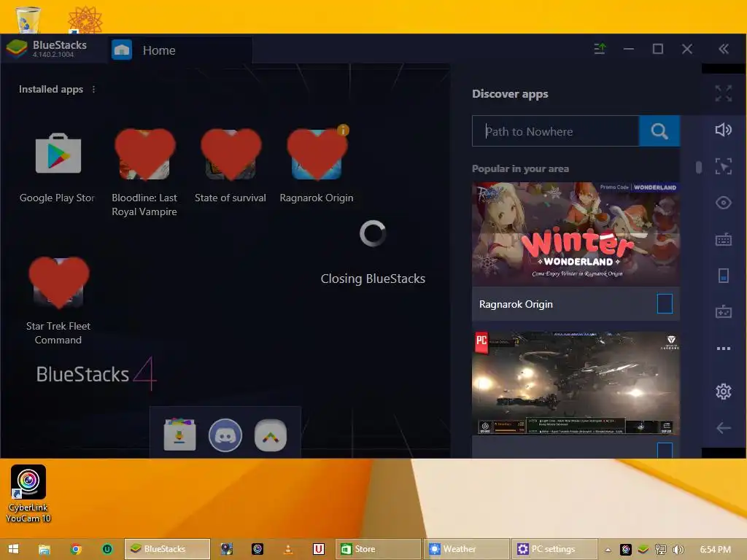The width and height of the screenshot is (747, 560).
Task: Open VLC cone icon in taskbar
Action: pos(288,549)
